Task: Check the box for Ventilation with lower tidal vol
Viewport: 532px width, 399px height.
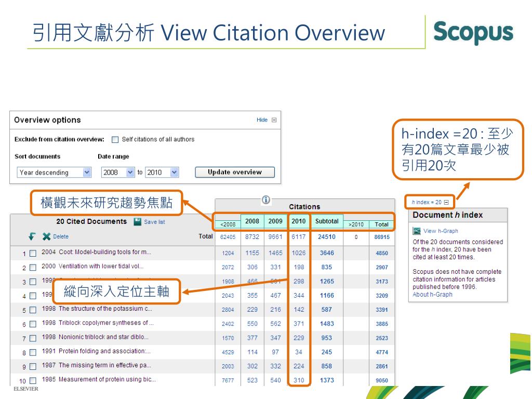Action: coord(33,268)
